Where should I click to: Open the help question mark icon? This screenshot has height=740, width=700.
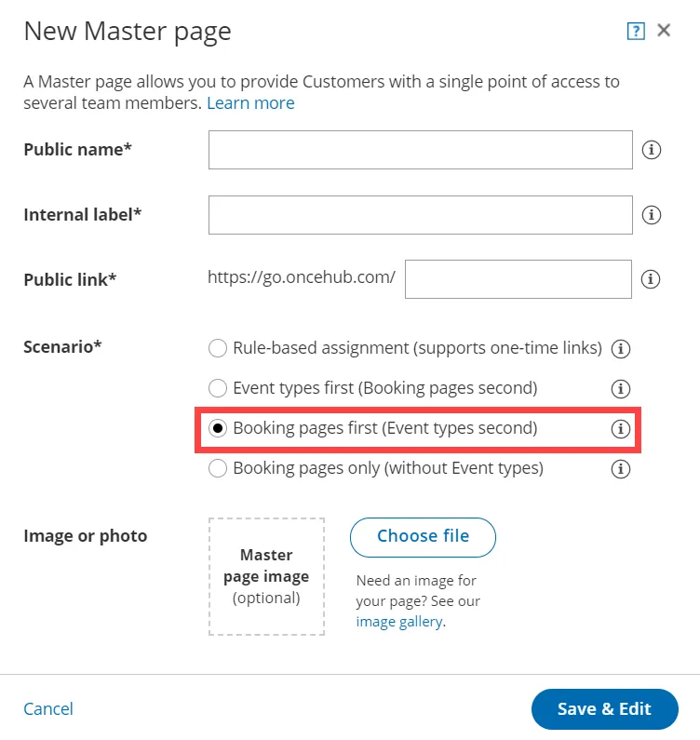636,31
